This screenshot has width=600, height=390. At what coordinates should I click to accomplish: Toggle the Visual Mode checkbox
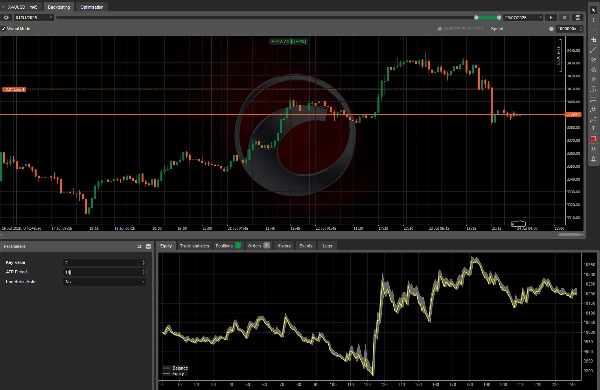3,29
